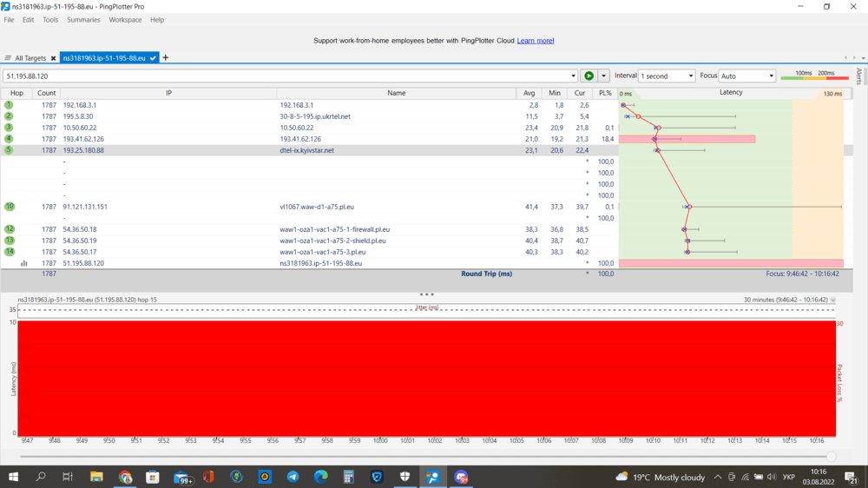The width and height of the screenshot is (868, 488).
Task: Open the new target tab plus icon
Action: point(166,58)
